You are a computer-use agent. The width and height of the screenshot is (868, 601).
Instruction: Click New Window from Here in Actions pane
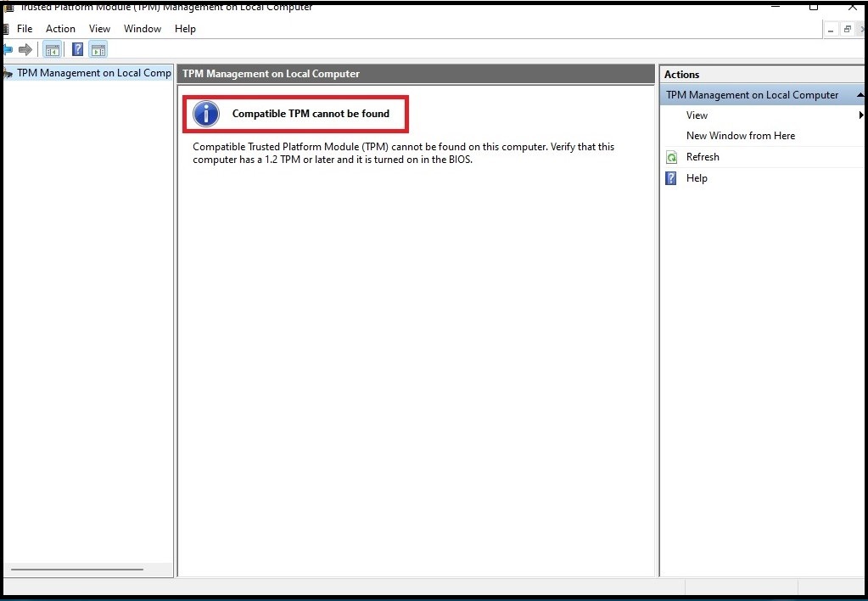(x=741, y=136)
